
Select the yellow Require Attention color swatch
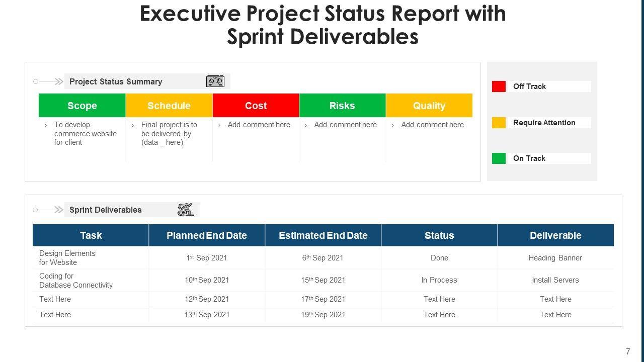pos(499,123)
